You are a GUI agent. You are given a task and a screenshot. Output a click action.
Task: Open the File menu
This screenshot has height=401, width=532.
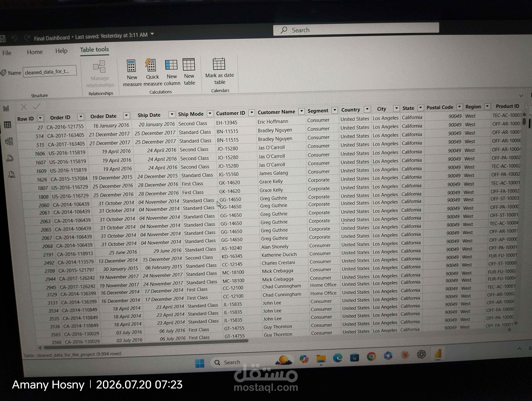coord(7,53)
